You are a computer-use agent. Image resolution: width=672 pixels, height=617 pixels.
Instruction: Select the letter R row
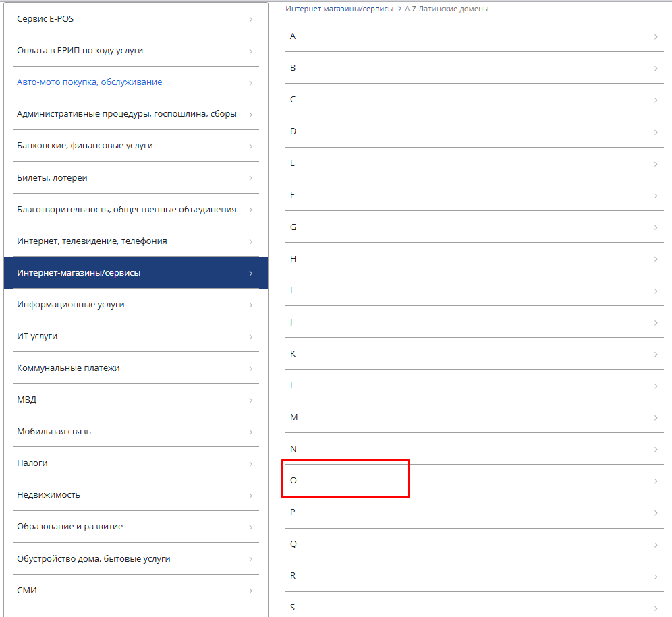pyautogui.click(x=474, y=576)
